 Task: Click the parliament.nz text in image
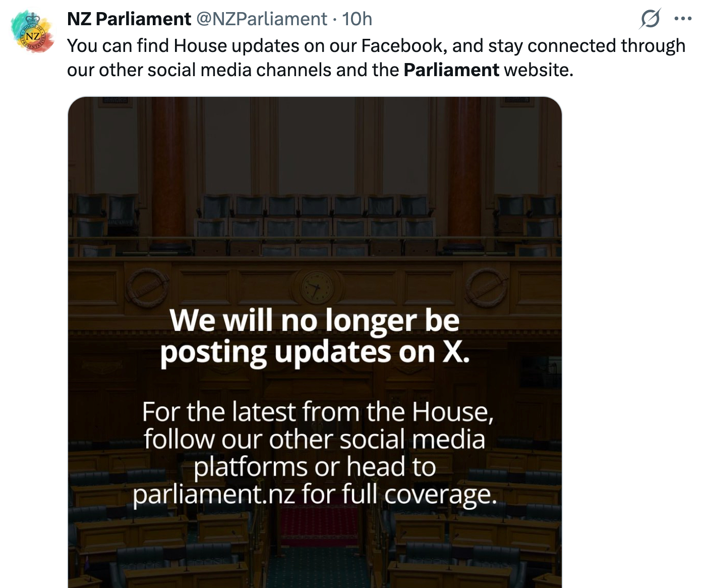[x=213, y=494]
